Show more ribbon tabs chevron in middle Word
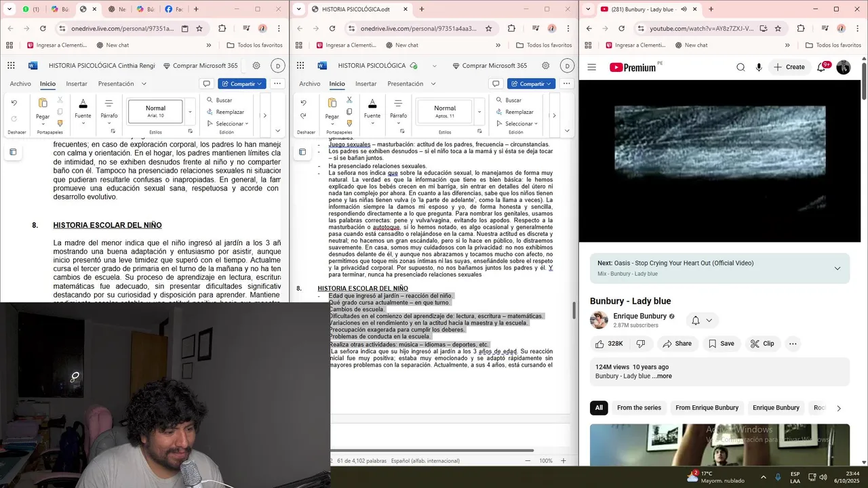Screen dimensions: 868x488 (x=433, y=84)
